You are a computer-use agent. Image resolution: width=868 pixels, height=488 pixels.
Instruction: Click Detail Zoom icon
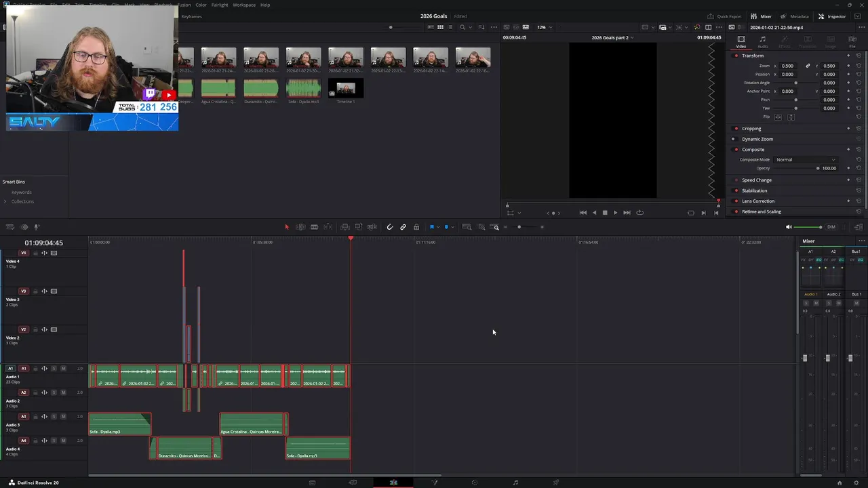coord(481,227)
